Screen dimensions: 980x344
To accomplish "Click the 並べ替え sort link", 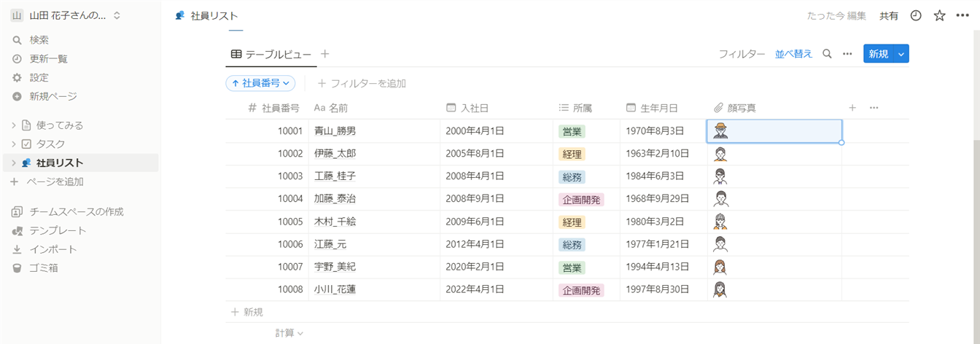I will click(x=793, y=54).
